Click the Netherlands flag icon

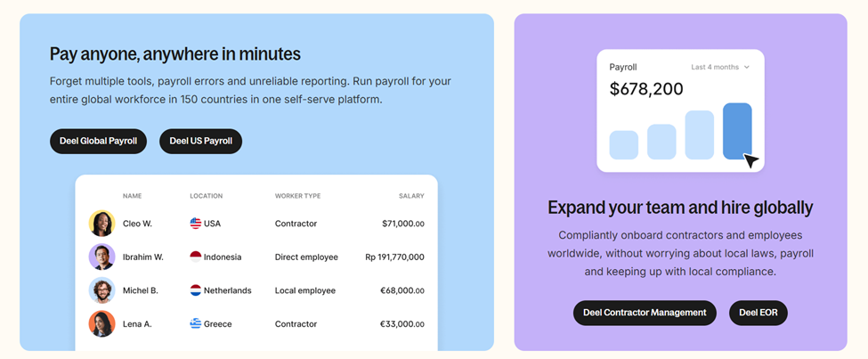point(195,290)
